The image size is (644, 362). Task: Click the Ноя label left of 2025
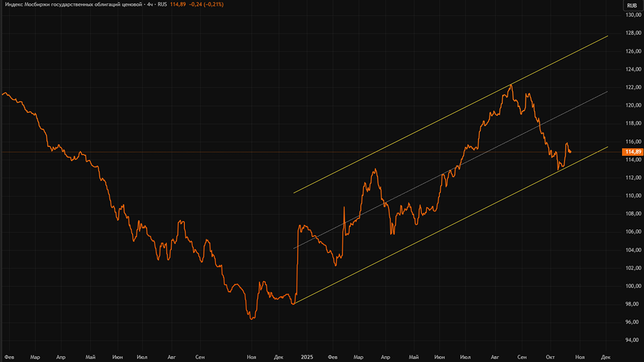[251, 357]
